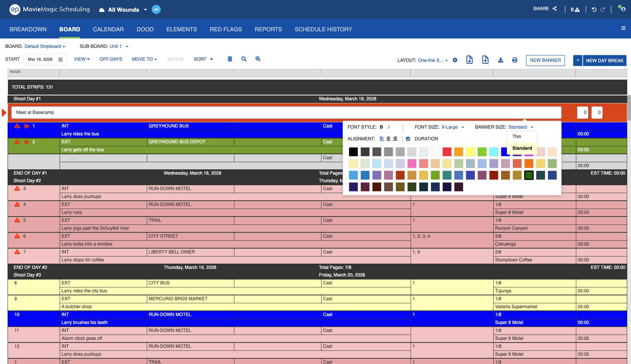Switch to the Breakdown tab
631x364 pixels.
pyautogui.click(x=28, y=29)
